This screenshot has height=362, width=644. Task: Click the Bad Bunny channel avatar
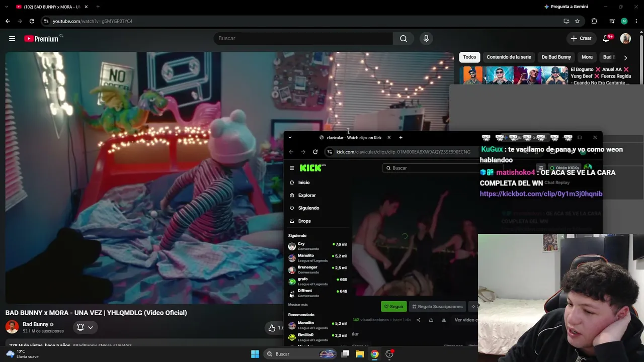12,327
